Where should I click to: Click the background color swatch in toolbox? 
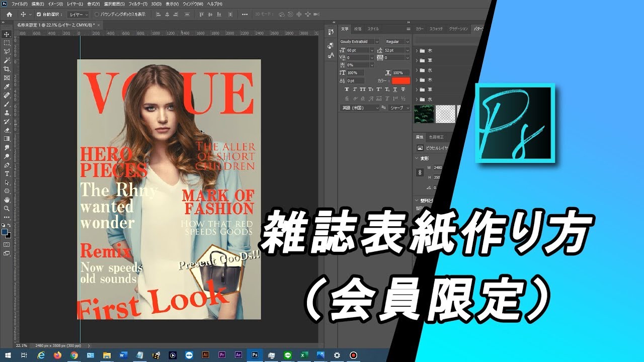click(9, 235)
